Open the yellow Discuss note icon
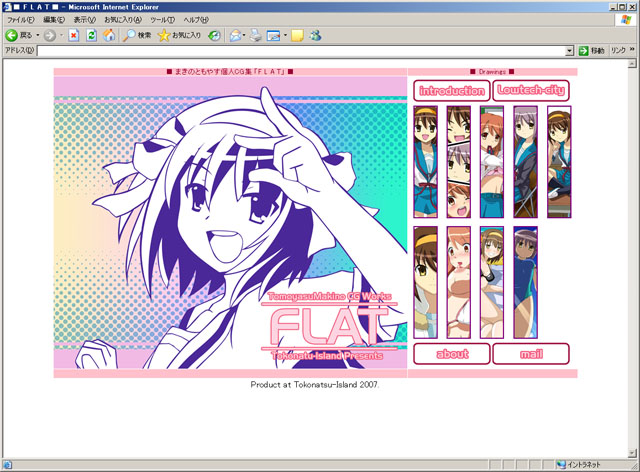 [x=297, y=36]
